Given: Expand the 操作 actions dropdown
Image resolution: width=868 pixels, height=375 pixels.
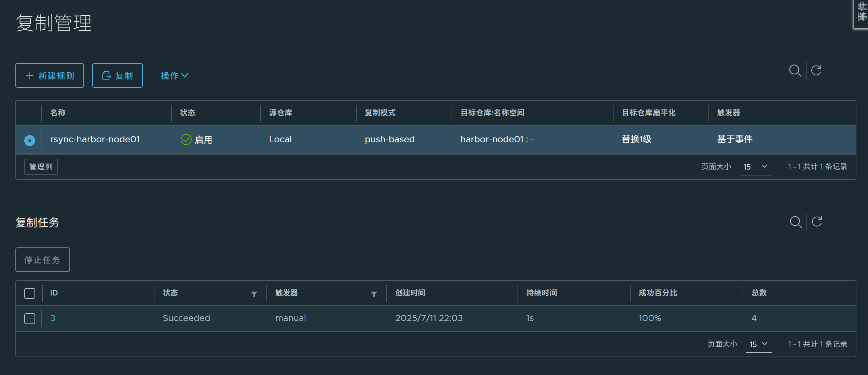Looking at the screenshot, I should tap(175, 76).
